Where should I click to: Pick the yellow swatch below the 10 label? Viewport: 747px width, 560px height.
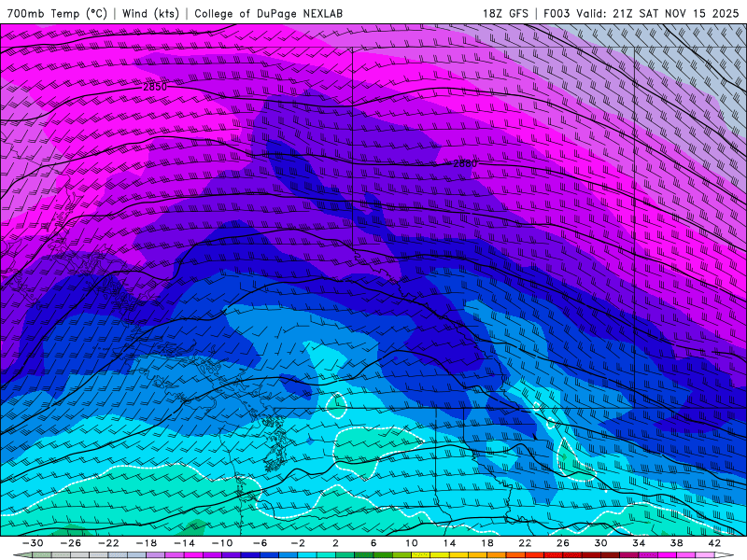[x=421, y=555]
